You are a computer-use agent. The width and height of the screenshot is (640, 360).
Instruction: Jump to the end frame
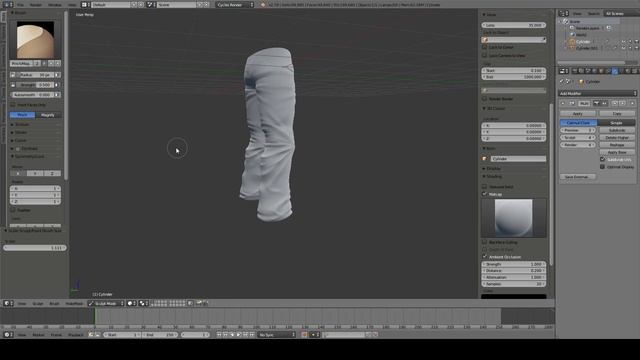[x=252, y=335]
